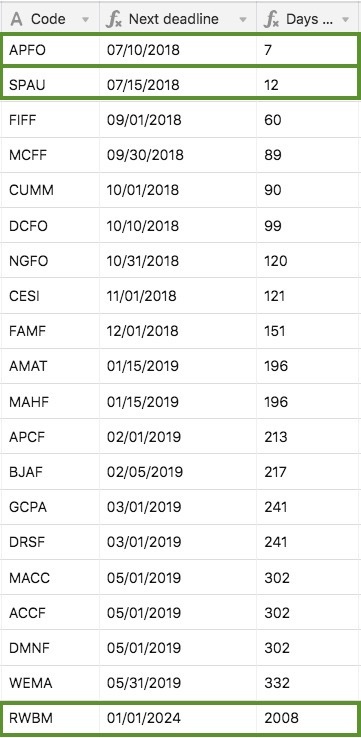This screenshot has height=738, width=361.
Task: Select the MACC code cell
Action: click(x=50, y=578)
